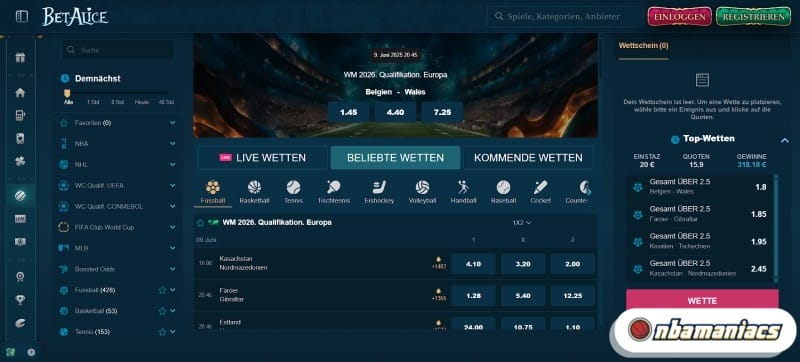The width and height of the screenshot is (800, 362).
Task: Switch to LIVE WETTEN tab
Action: coord(263,158)
